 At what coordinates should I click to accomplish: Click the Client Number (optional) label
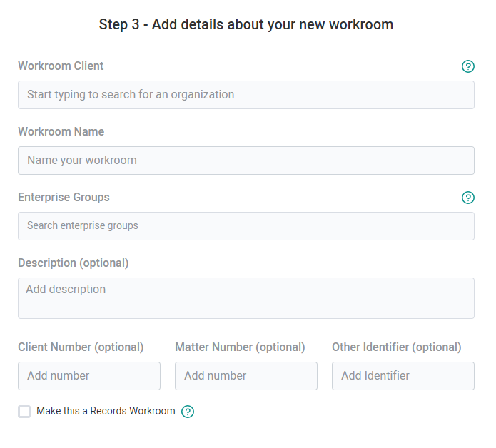81,347
